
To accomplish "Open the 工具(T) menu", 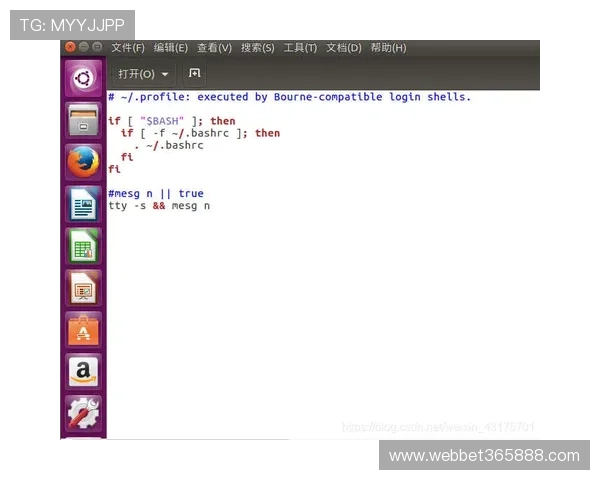I will tap(300, 47).
